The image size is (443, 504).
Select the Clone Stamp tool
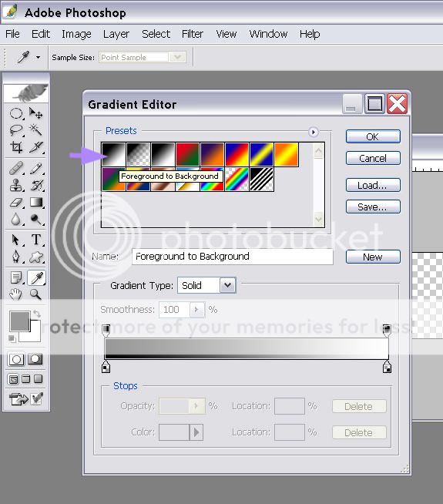(x=16, y=186)
